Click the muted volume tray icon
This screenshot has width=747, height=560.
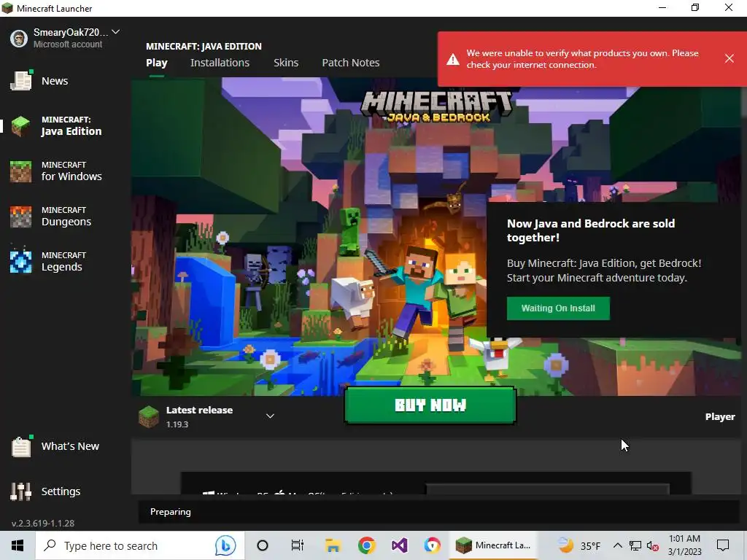pos(653,545)
